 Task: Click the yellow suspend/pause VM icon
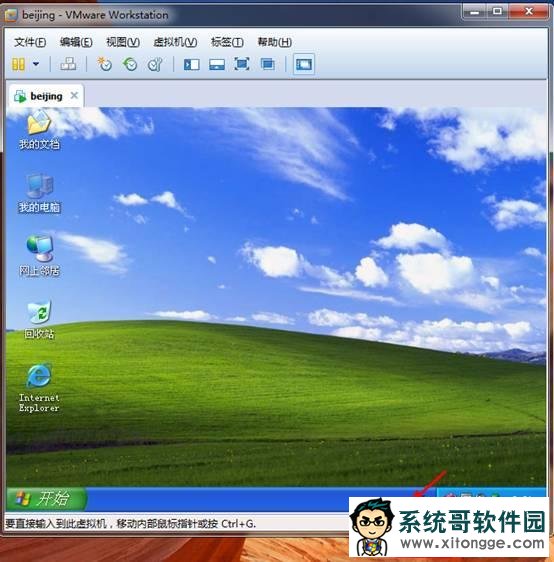click(18, 65)
